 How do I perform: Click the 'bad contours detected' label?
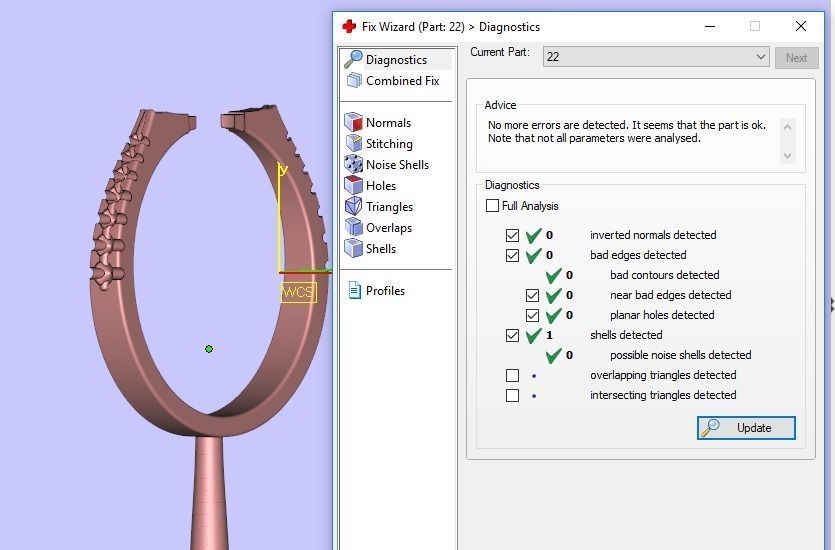click(x=665, y=275)
